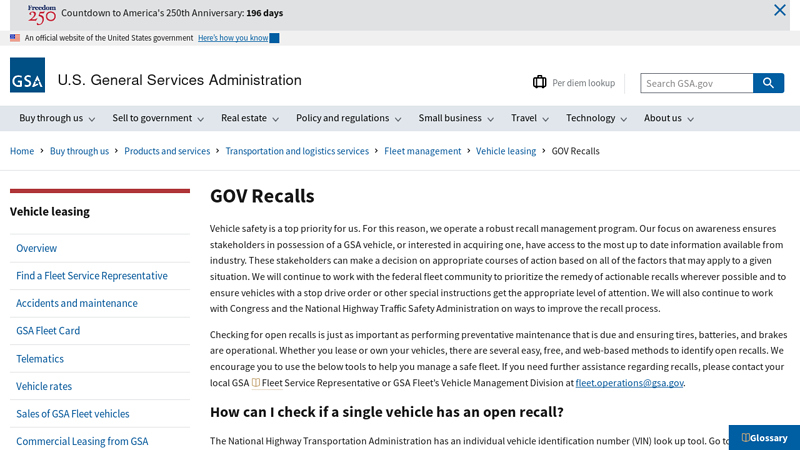Click the Vehicle leasing sidebar heading

pyautogui.click(x=49, y=211)
